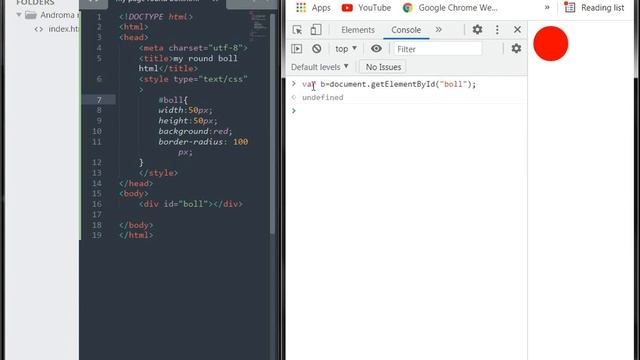Clear the console with the ban icon
This screenshot has width=640, height=360.
316,49
